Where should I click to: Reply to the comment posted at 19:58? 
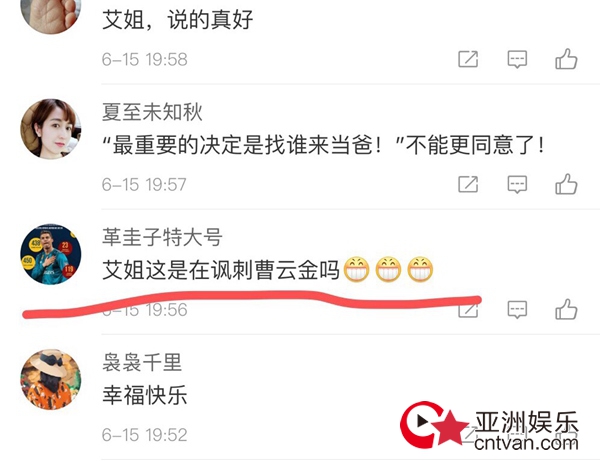pos(517,59)
